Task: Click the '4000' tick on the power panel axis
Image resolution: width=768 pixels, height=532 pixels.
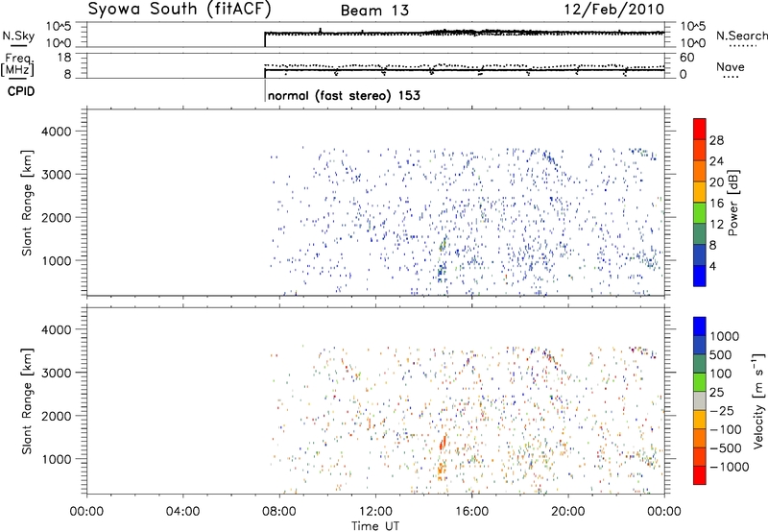Action: click(57, 132)
